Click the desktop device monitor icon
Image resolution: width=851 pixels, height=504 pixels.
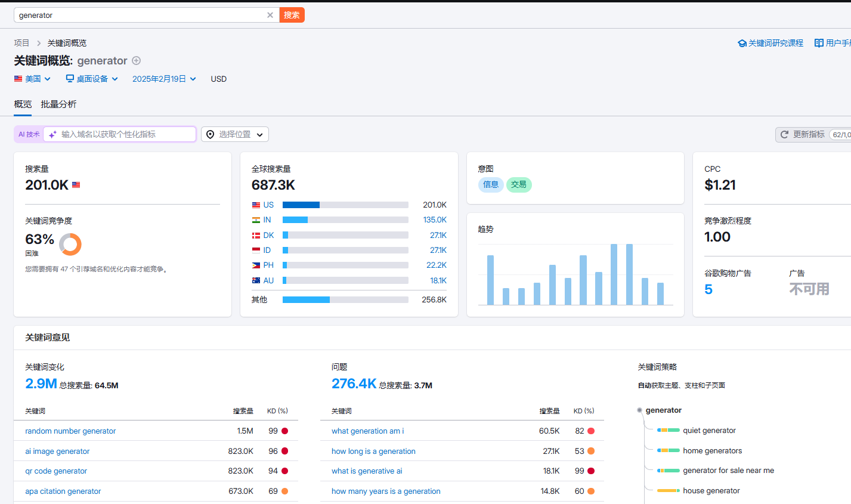70,79
